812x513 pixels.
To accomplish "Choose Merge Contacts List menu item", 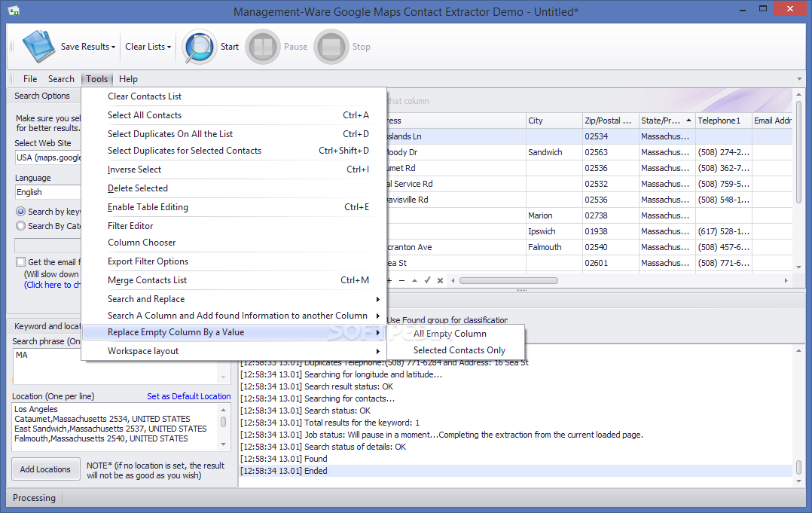I will point(234,280).
